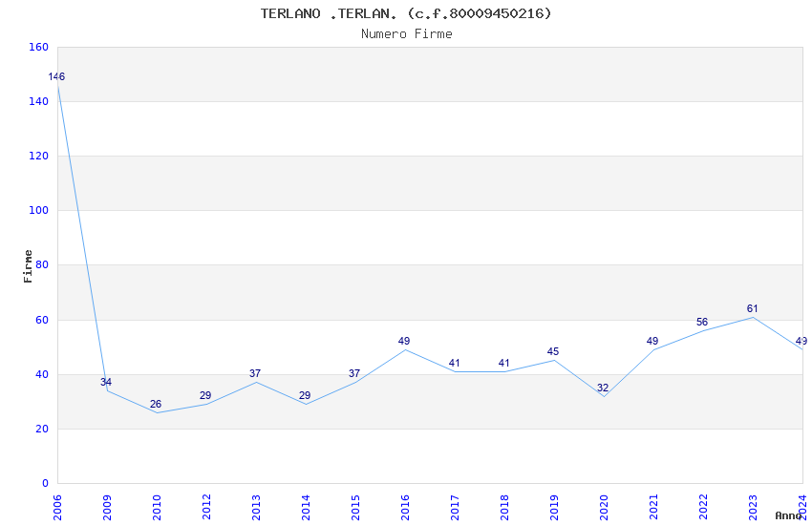The width and height of the screenshot is (812, 525).
Task: Click the y-axis tick label 80
Action: (x=41, y=264)
